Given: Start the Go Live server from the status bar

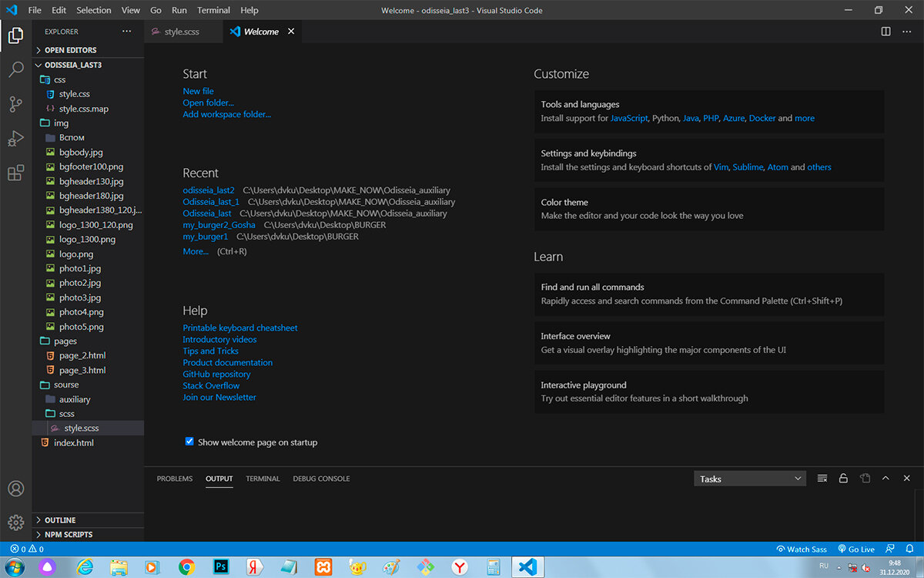Looking at the screenshot, I should click(855, 549).
